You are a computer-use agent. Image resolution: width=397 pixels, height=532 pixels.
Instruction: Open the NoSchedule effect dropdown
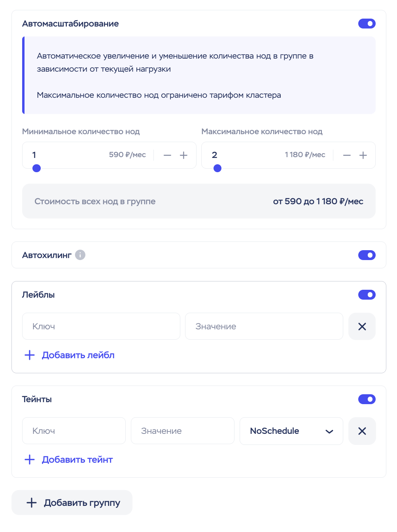tap(291, 431)
